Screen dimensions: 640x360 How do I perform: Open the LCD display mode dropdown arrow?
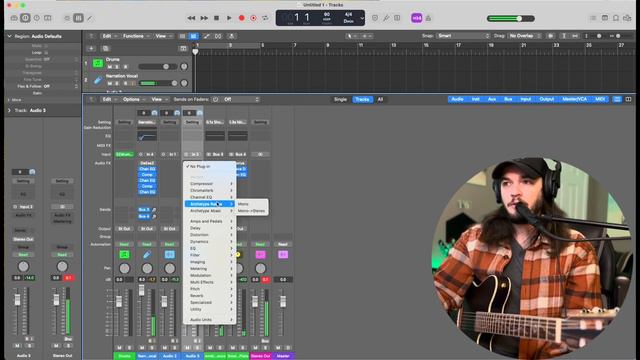click(362, 18)
